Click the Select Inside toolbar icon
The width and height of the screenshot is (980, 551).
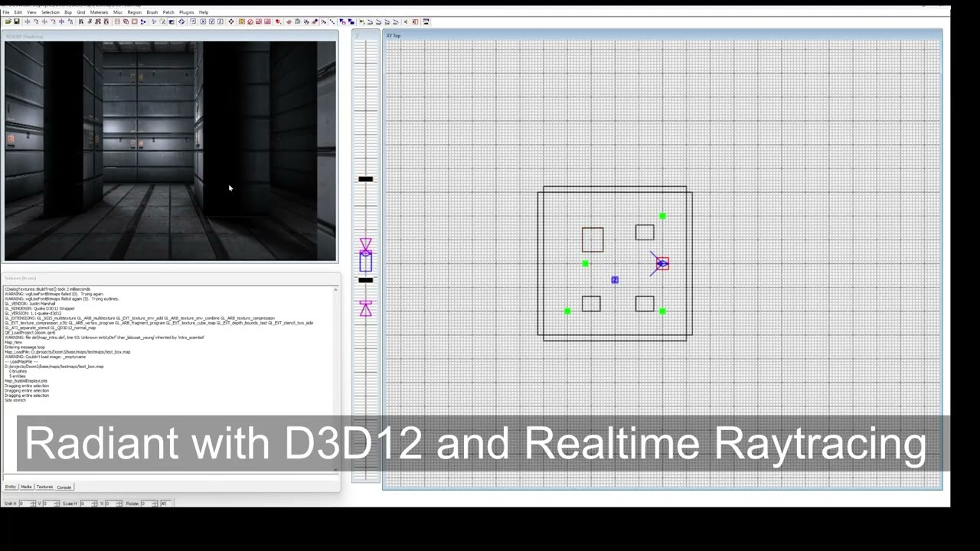(x=106, y=21)
